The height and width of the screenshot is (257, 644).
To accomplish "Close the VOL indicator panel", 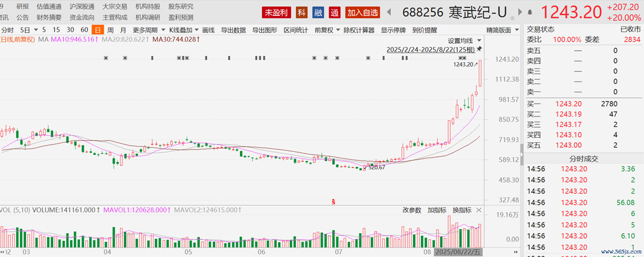I will [479, 210].
